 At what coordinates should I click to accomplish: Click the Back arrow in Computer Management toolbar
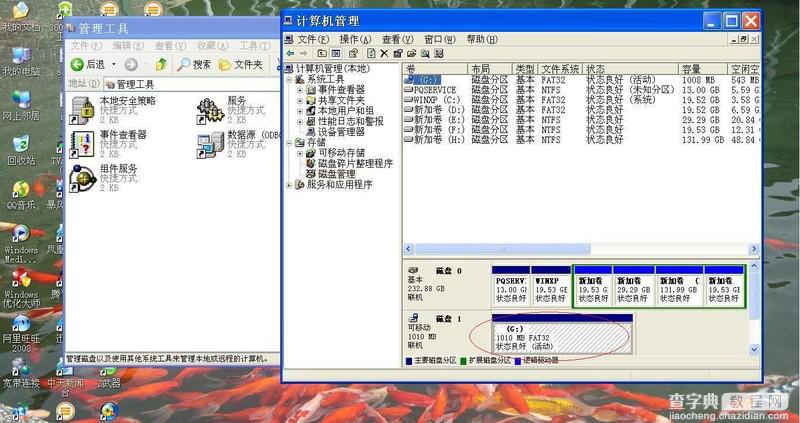pyautogui.click(x=290, y=53)
